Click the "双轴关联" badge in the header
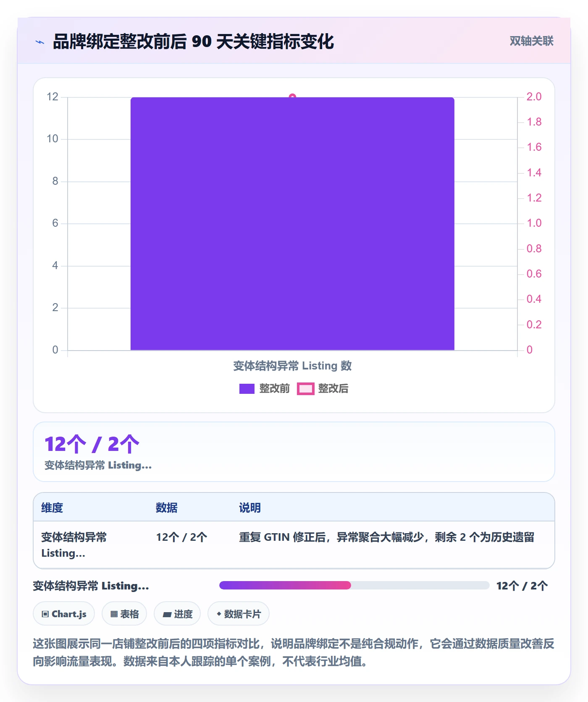Image resolution: width=588 pixels, height=702 pixels. [531, 41]
